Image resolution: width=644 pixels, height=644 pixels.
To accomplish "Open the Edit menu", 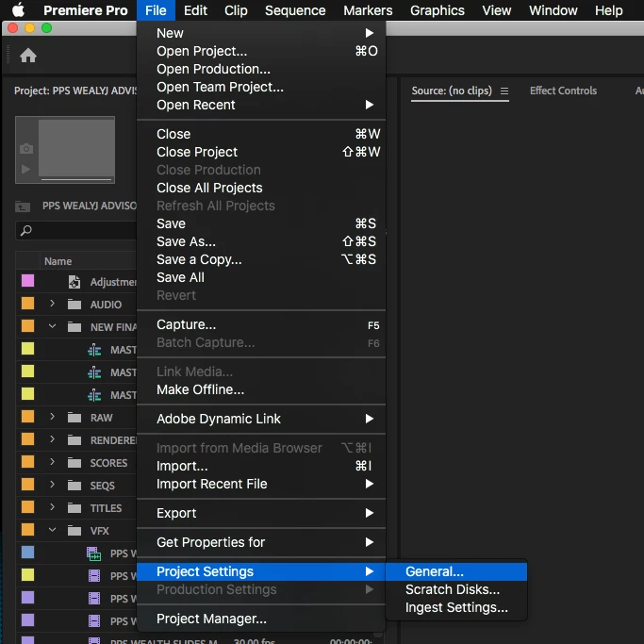I will [195, 10].
